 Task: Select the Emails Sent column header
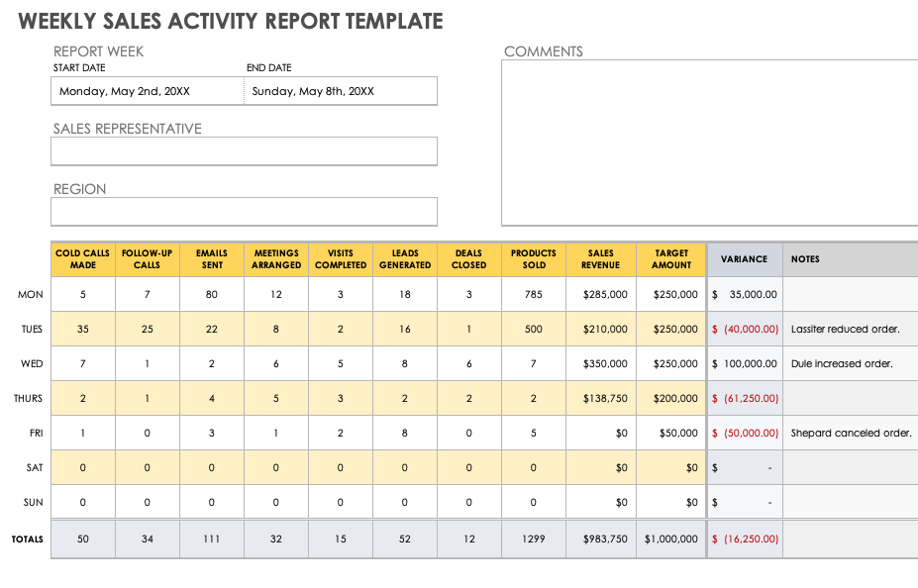[x=211, y=258]
